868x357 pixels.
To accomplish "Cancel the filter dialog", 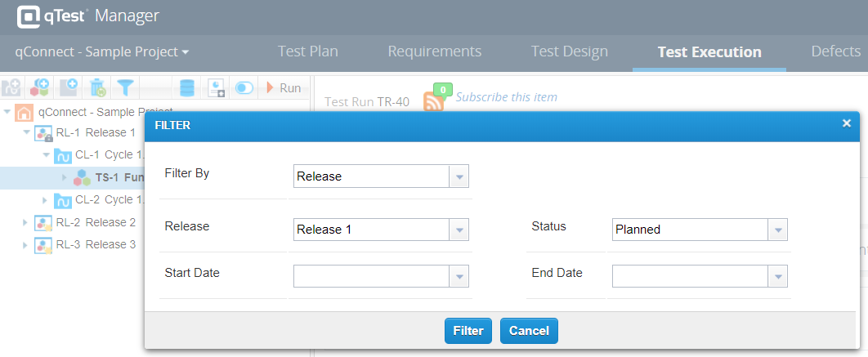I will pos(529,331).
